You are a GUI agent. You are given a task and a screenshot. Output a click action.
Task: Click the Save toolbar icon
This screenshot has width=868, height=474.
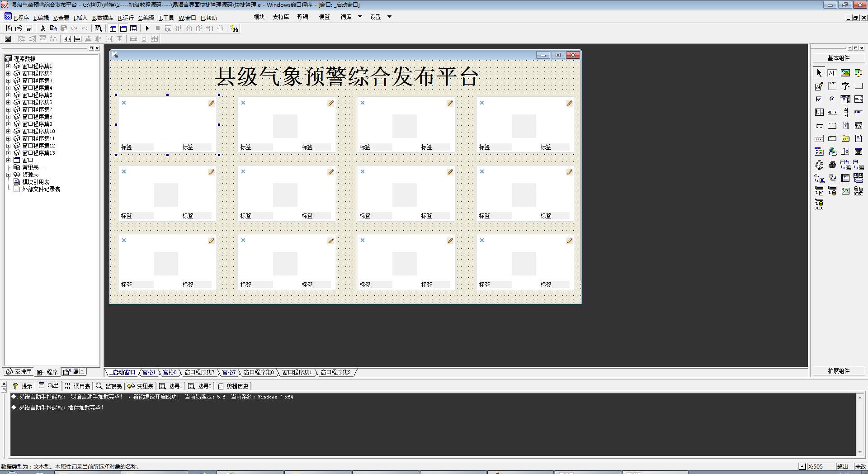[29, 28]
